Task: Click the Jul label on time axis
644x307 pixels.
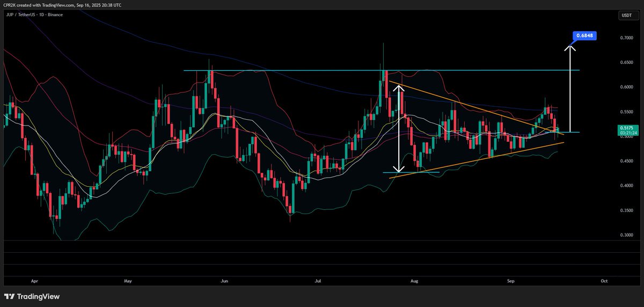Action: click(x=318, y=280)
